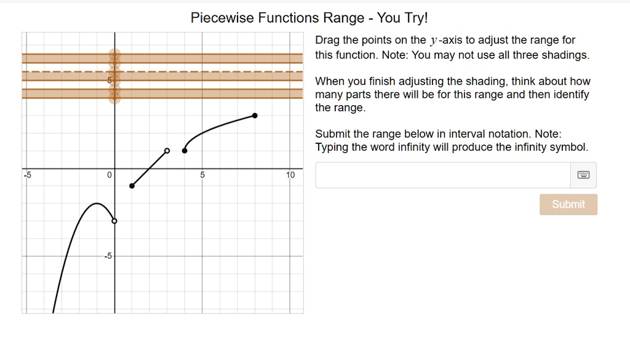The height and width of the screenshot is (364, 630).
Task: Select the second draggable point below the top
Action: [x=114, y=63]
